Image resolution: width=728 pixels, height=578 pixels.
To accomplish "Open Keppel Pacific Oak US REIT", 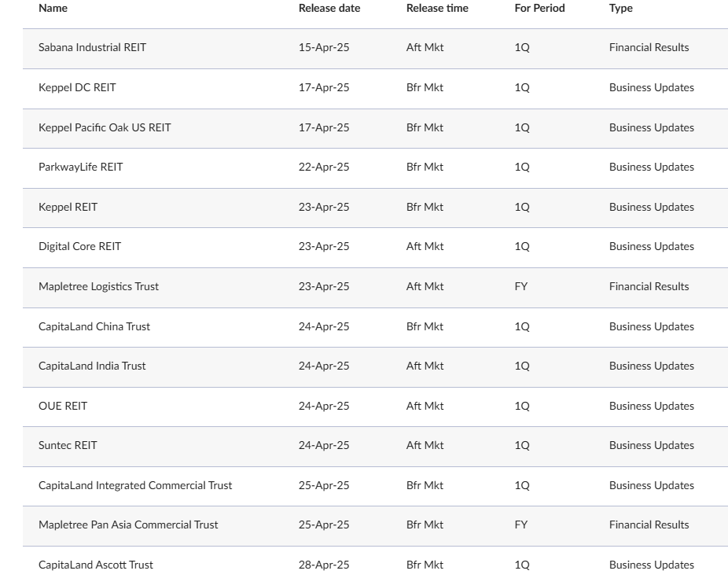I will (x=105, y=127).
